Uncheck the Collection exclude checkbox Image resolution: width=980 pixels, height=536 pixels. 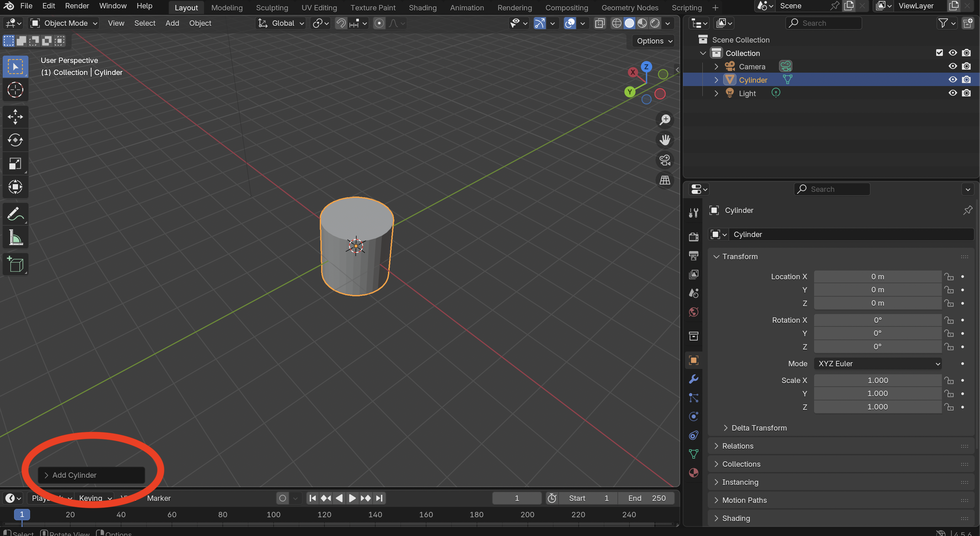point(939,53)
